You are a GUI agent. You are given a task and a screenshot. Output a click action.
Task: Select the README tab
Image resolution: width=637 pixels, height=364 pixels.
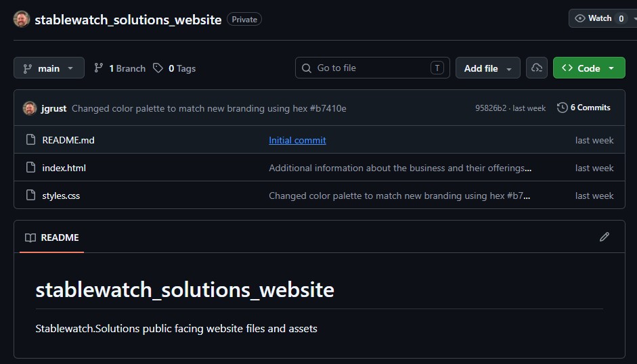coord(51,237)
